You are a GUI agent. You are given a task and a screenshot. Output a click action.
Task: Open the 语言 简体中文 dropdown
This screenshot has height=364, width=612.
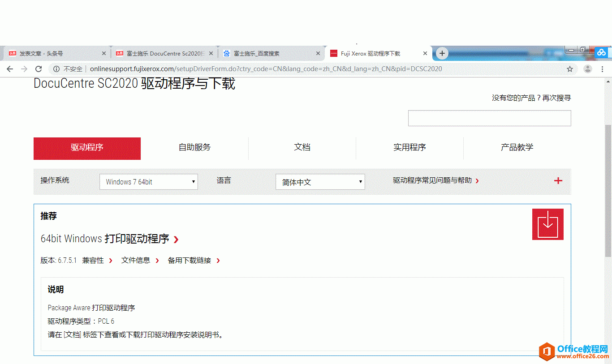[x=320, y=182]
